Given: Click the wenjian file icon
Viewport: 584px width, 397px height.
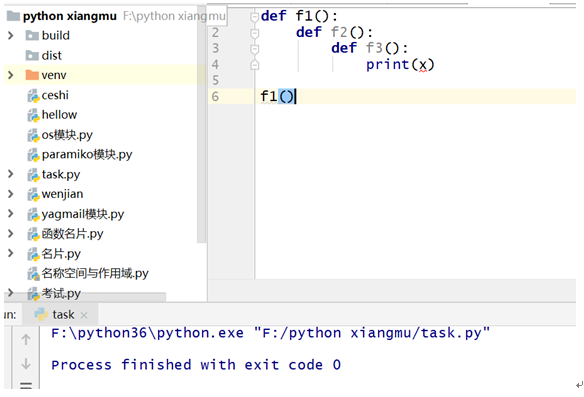Looking at the screenshot, I should click(33, 194).
